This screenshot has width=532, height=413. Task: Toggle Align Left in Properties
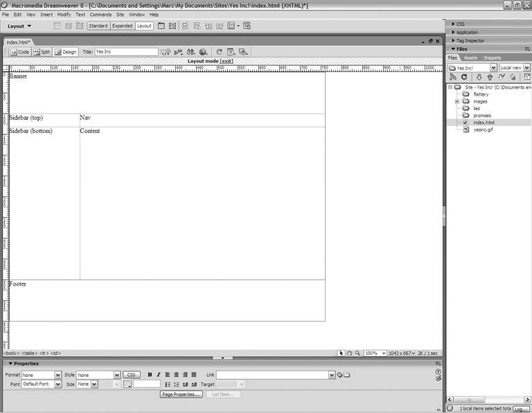click(168, 375)
